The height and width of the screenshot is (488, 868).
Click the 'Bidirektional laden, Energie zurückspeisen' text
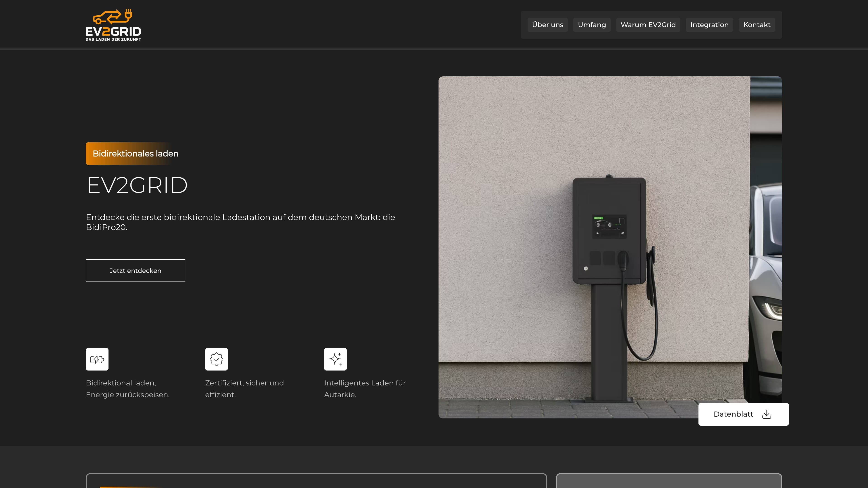tap(128, 389)
